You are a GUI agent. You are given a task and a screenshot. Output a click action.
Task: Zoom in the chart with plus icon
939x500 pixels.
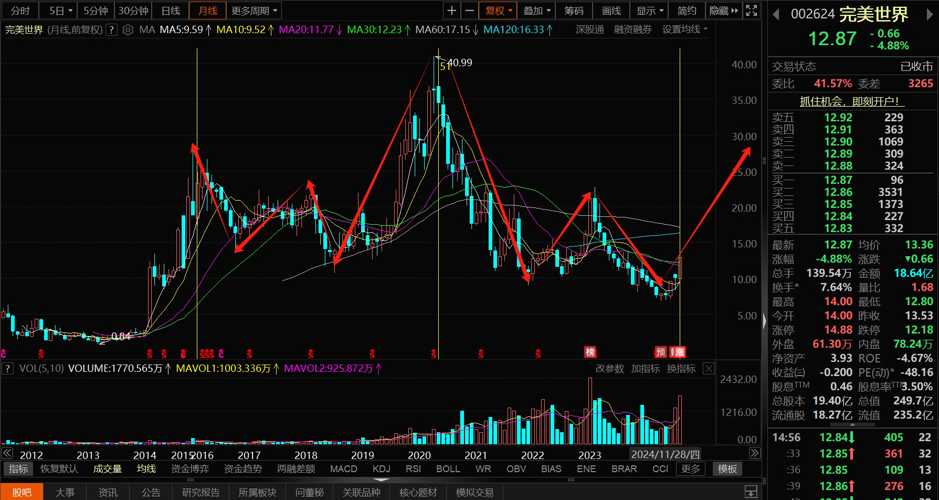point(452,10)
